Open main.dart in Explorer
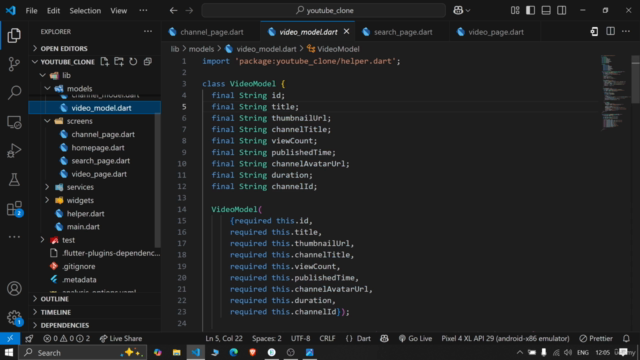 click(83, 227)
